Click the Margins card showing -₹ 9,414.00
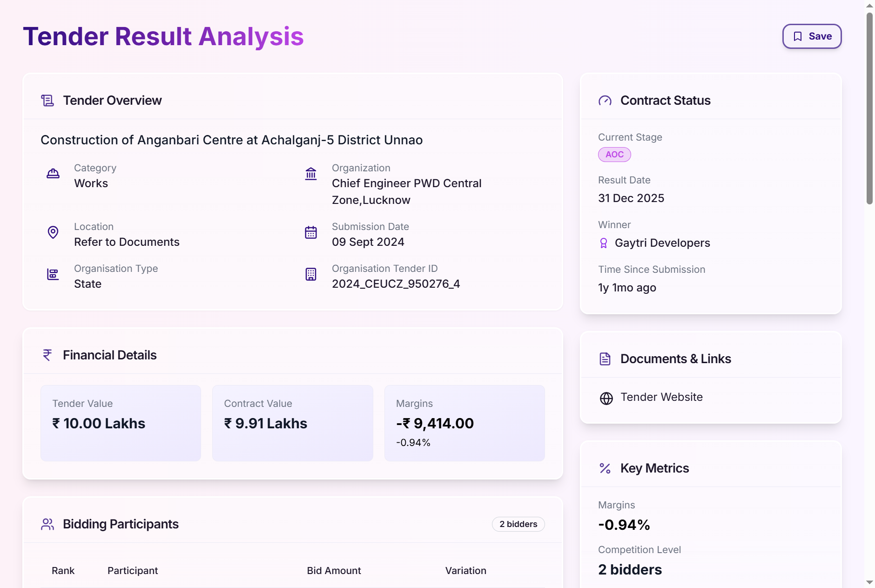The height and width of the screenshot is (588, 875). 464,423
